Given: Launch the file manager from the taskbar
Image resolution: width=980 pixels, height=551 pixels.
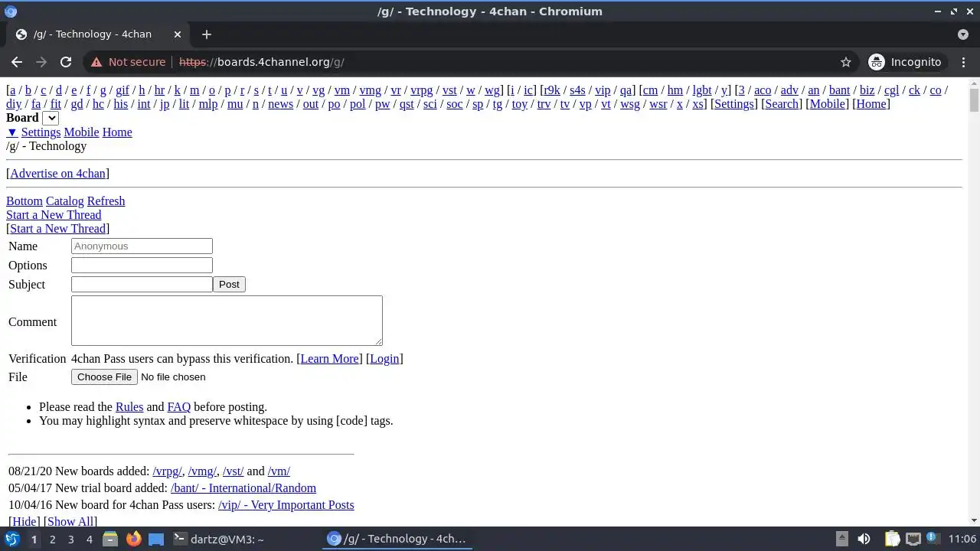Looking at the screenshot, I should (x=110, y=539).
